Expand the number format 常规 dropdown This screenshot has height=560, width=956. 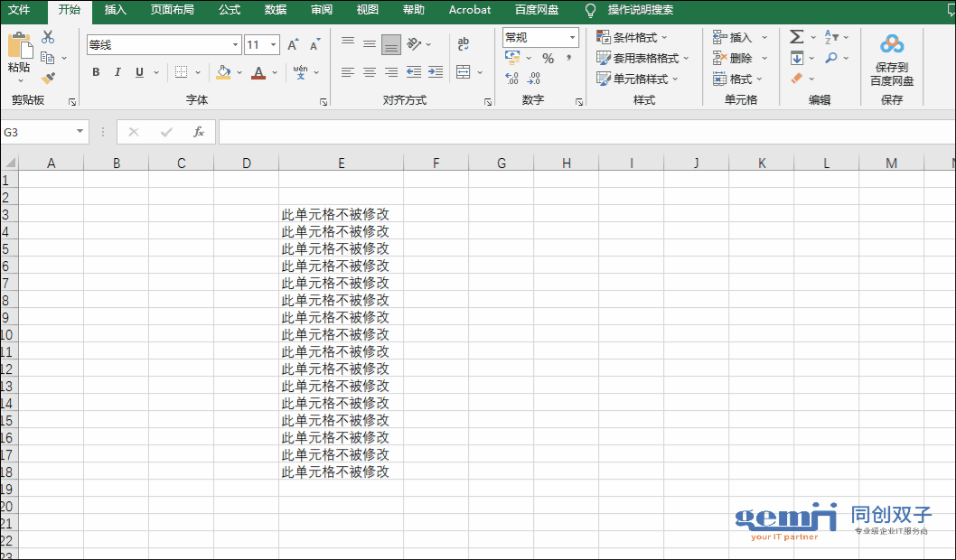click(x=572, y=37)
